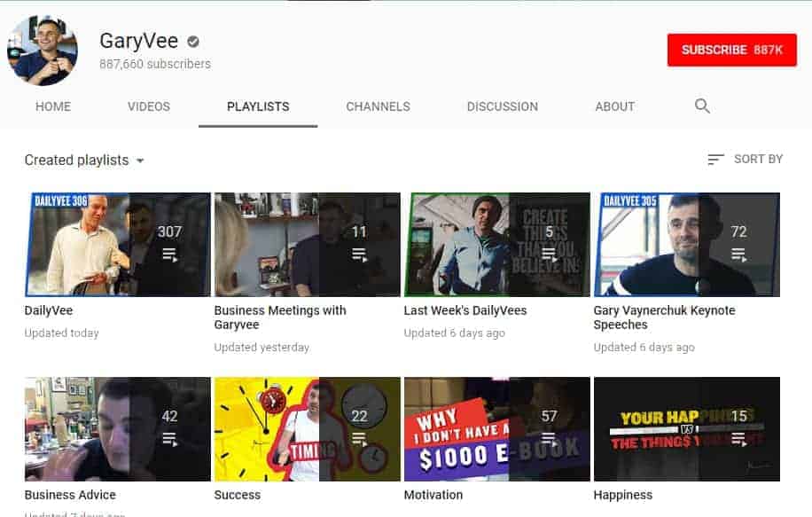The height and width of the screenshot is (517, 812).
Task: Select the PLAYLISTS tab
Action: click(x=258, y=106)
